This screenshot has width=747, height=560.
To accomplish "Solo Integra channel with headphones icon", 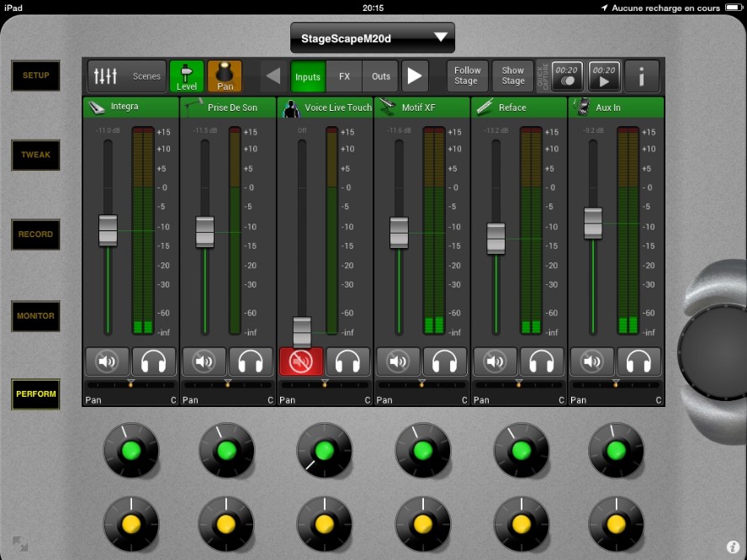I will [x=154, y=362].
